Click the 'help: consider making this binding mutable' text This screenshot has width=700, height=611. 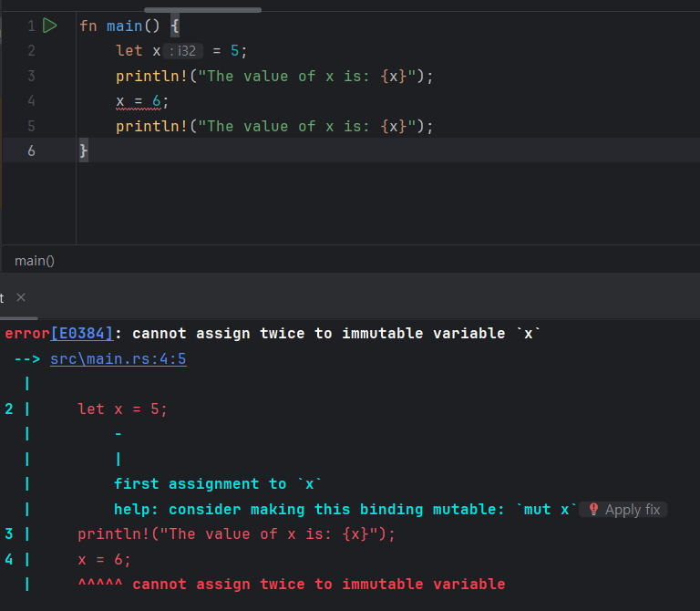click(x=308, y=510)
